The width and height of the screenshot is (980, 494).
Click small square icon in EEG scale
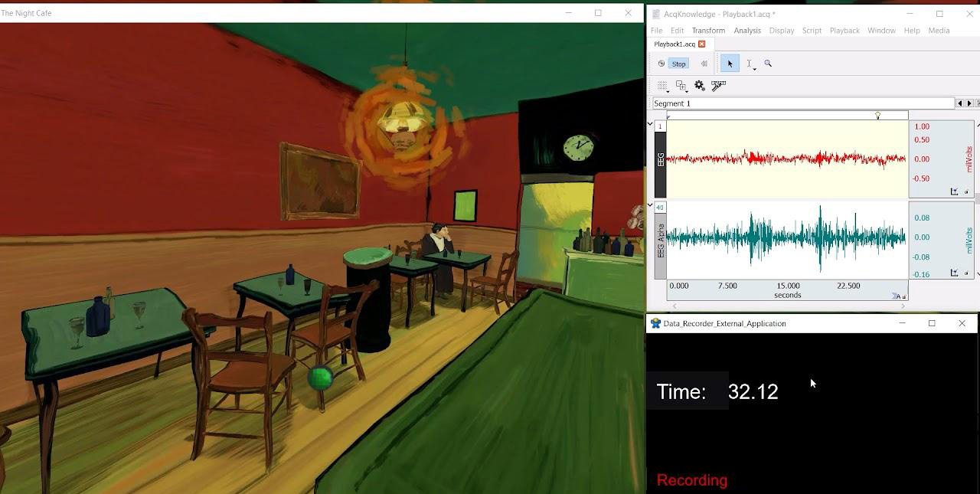coord(966,192)
